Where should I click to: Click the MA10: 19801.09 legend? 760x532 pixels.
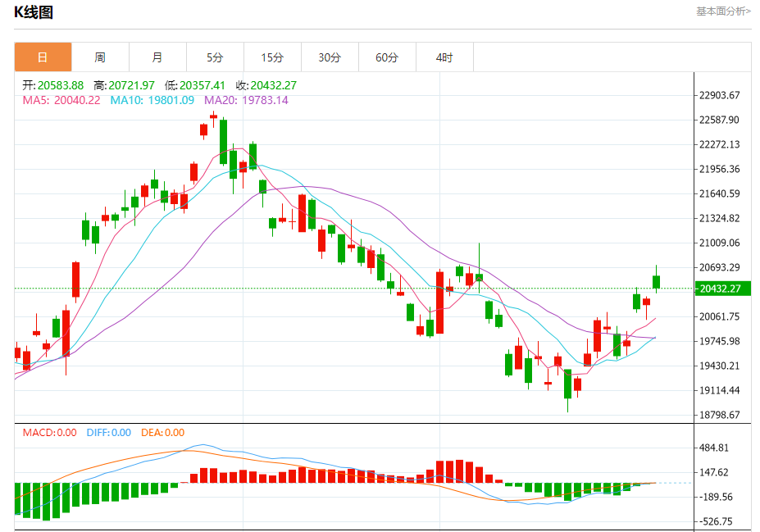click(152, 100)
